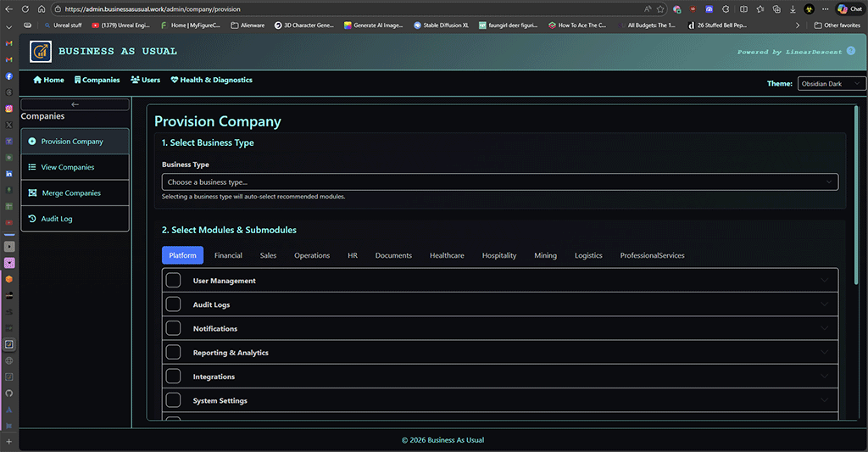The height and width of the screenshot is (452, 868).
Task: Click the browser refresh icon
Action: pos(25,9)
